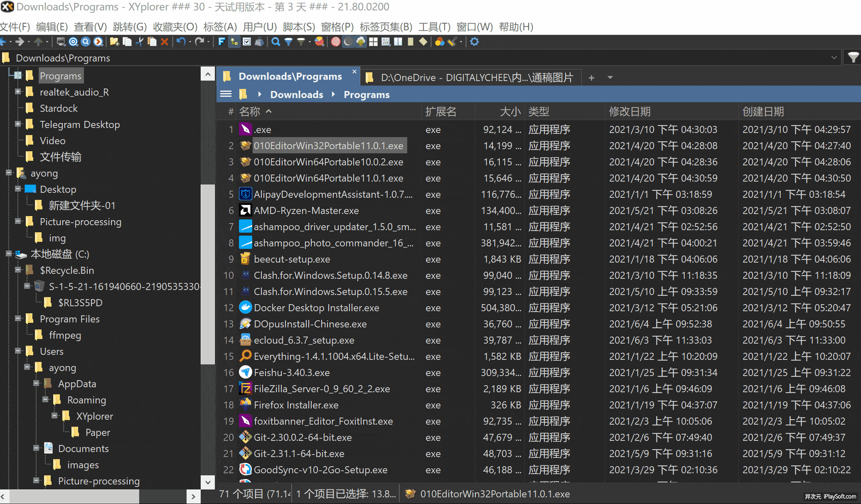This screenshot has width=861, height=504.
Task: Click the new folder toolbar icon
Action: point(114,42)
